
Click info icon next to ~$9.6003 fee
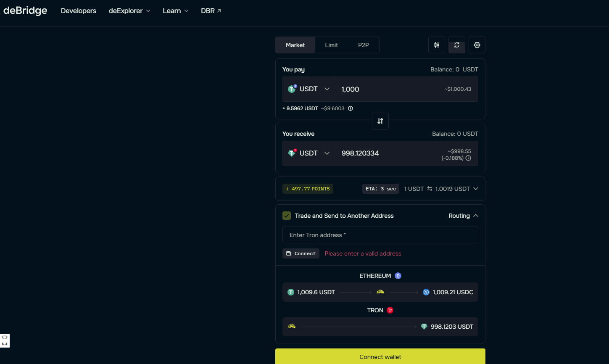pos(351,108)
